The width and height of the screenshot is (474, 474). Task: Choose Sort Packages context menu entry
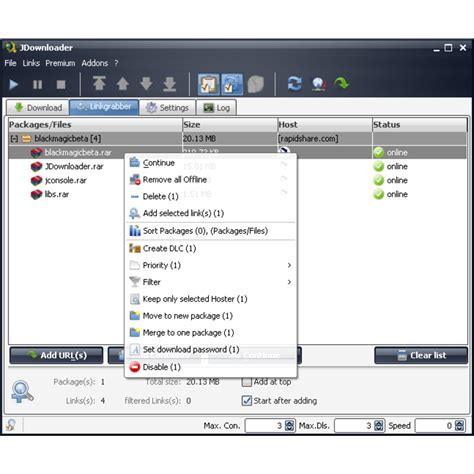point(211,231)
